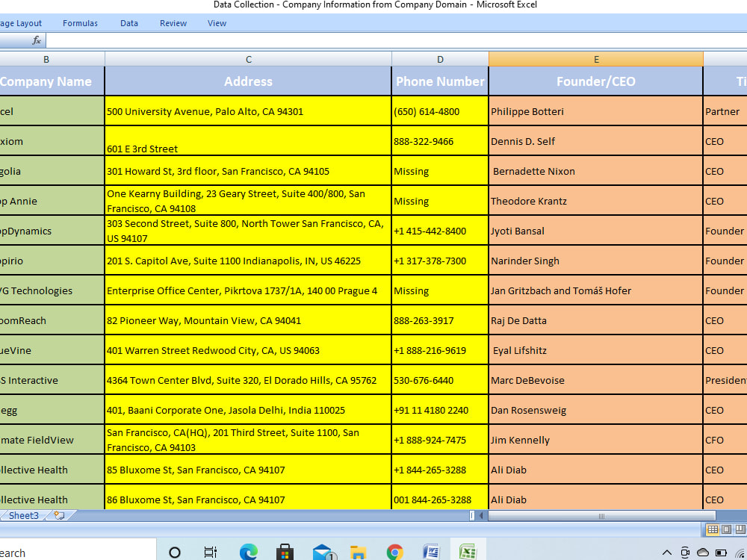747x560 pixels.
Task: Select the Marc DeBevoise cell
Action: pos(596,380)
